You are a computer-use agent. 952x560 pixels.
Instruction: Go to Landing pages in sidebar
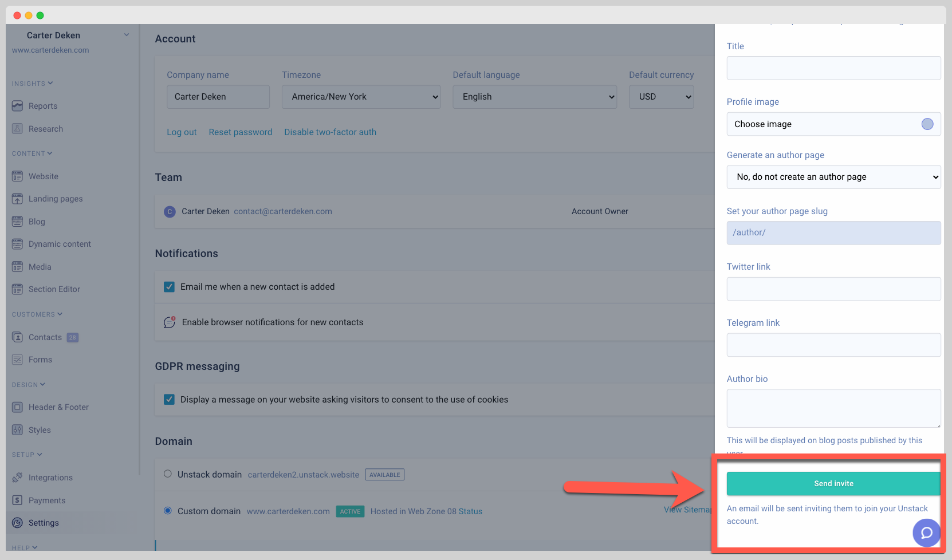[56, 199]
